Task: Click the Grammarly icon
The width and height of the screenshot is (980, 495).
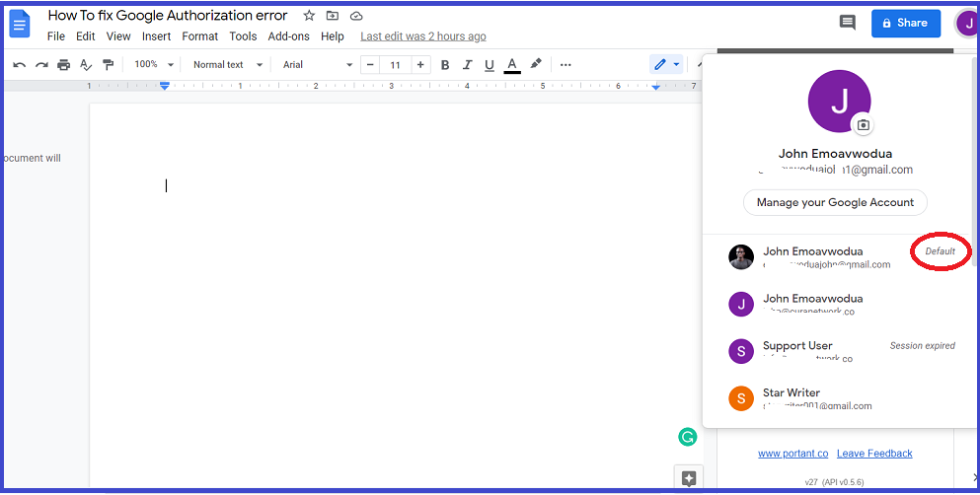Action: tap(688, 437)
